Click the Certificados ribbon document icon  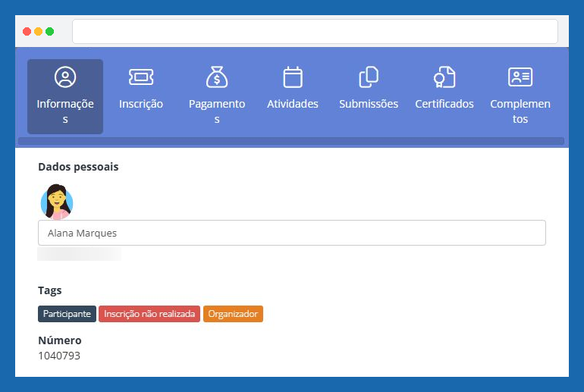pyautogui.click(x=444, y=77)
